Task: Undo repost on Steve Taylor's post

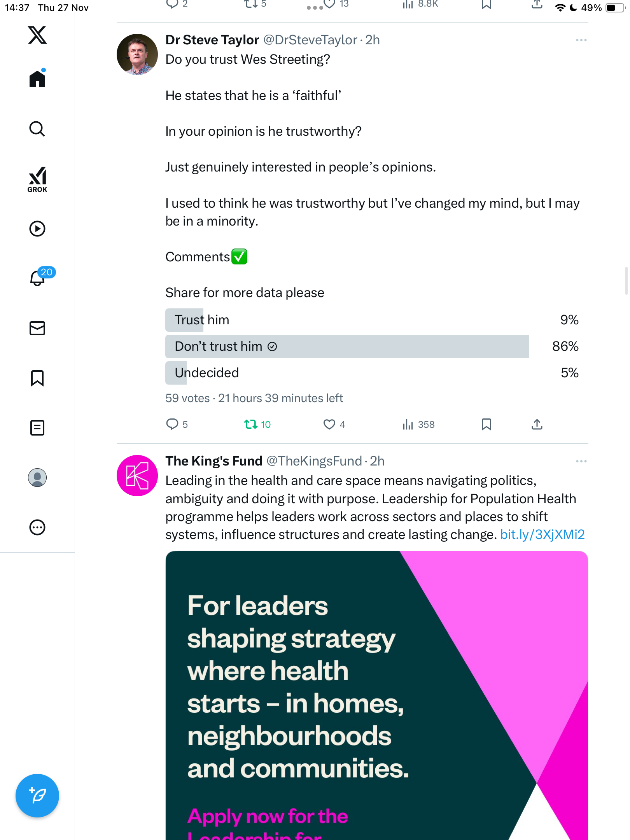Action: (x=251, y=424)
